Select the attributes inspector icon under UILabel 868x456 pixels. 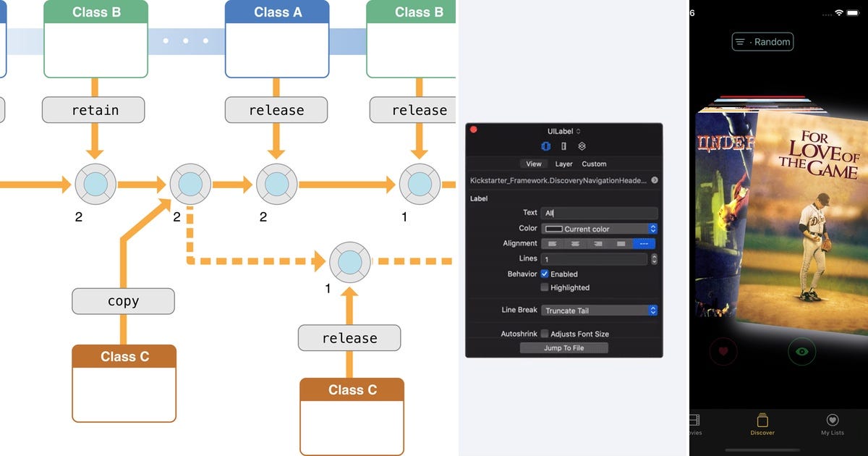pyautogui.click(x=546, y=146)
